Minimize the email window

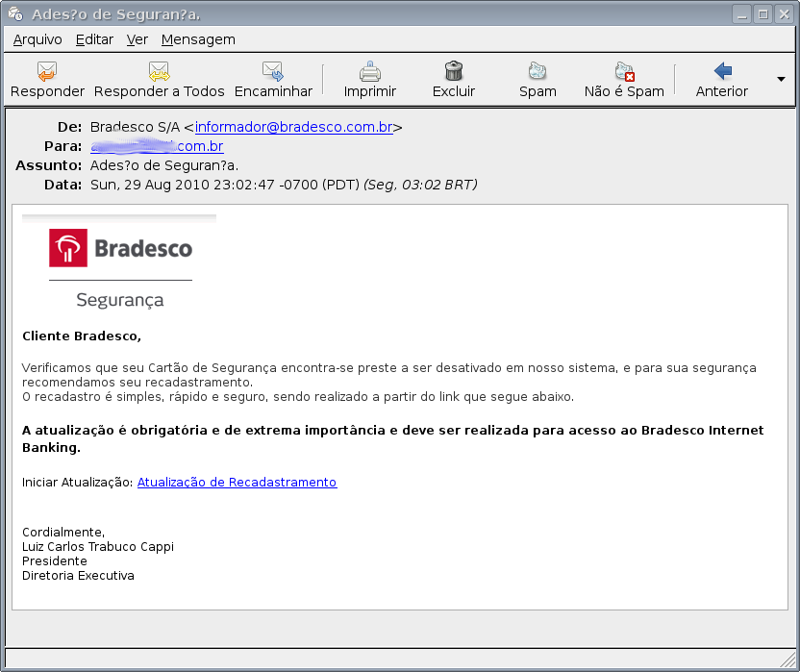742,14
